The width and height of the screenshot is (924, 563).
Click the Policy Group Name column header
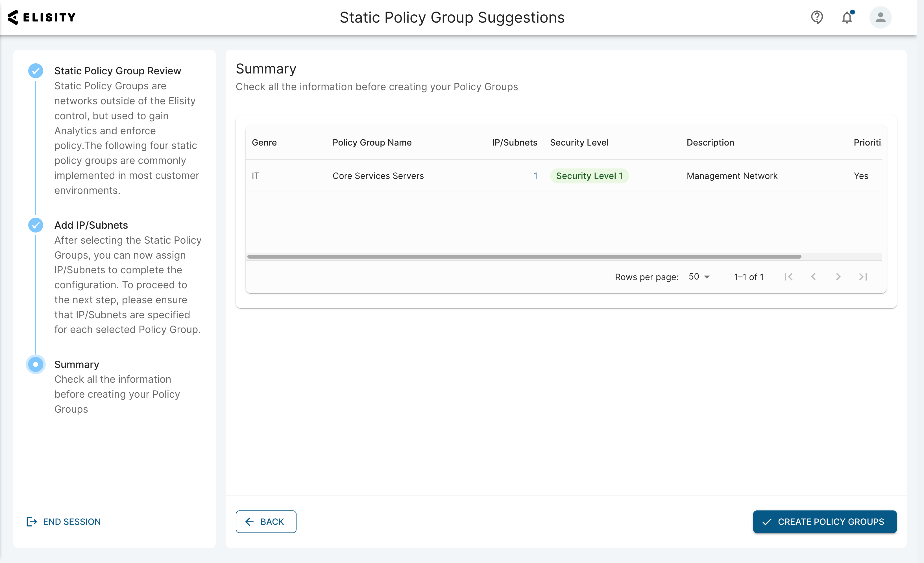372,142
